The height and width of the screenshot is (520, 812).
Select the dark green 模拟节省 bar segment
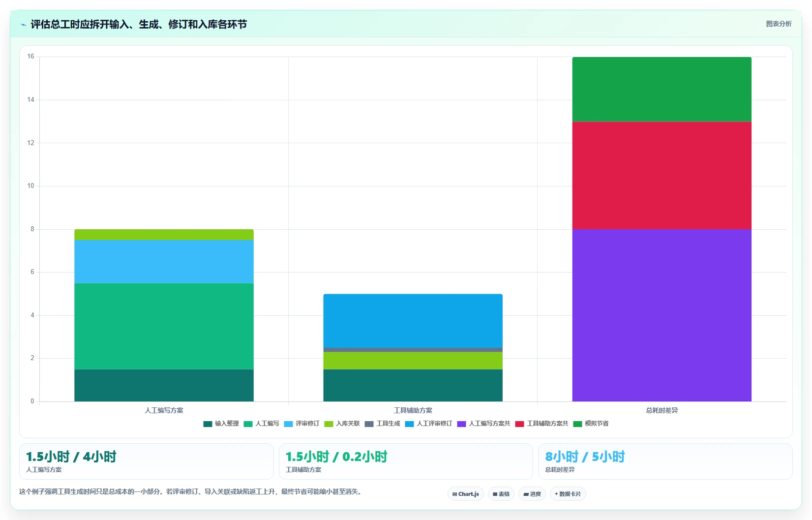662,89
